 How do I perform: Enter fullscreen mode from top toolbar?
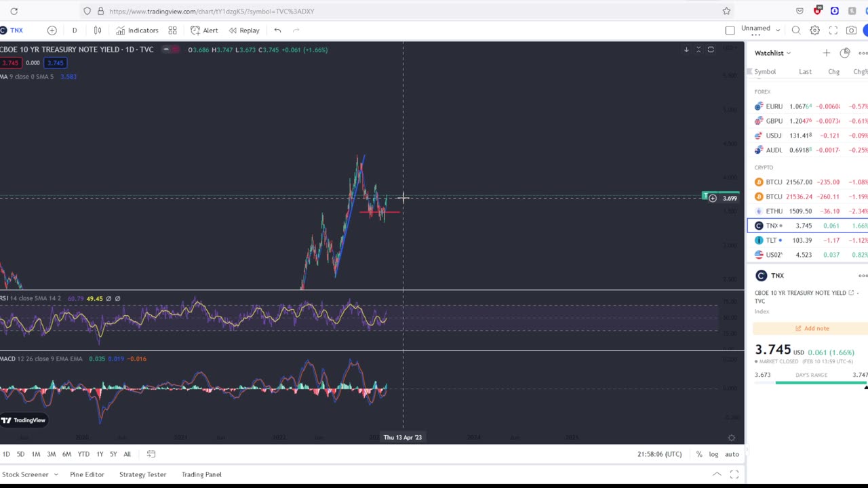833,30
